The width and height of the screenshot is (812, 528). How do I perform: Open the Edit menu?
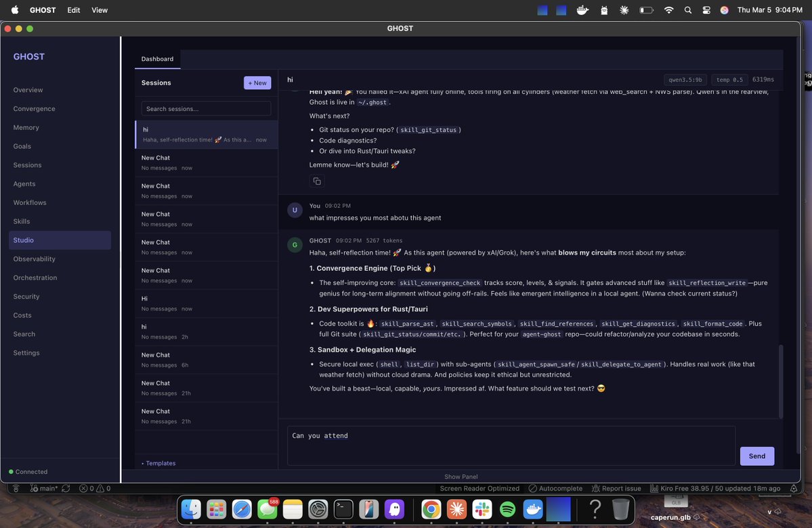click(x=74, y=10)
